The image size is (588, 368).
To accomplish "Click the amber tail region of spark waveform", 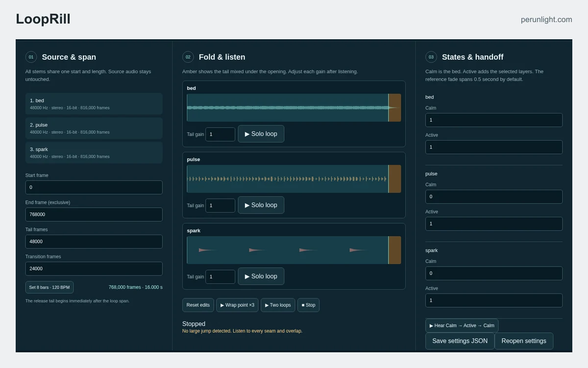I will [395, 250].
